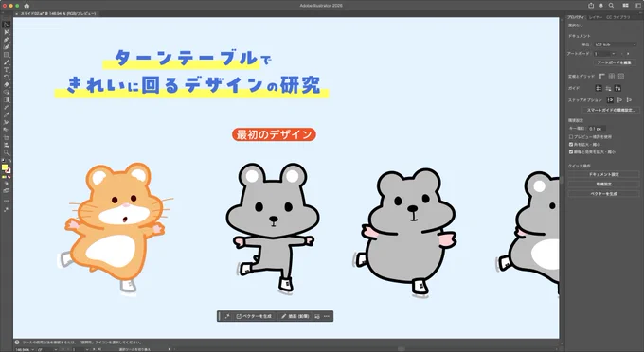Open the arrange documents dropdown
Viewport: 644px width, 352px height.
[625, 6]
